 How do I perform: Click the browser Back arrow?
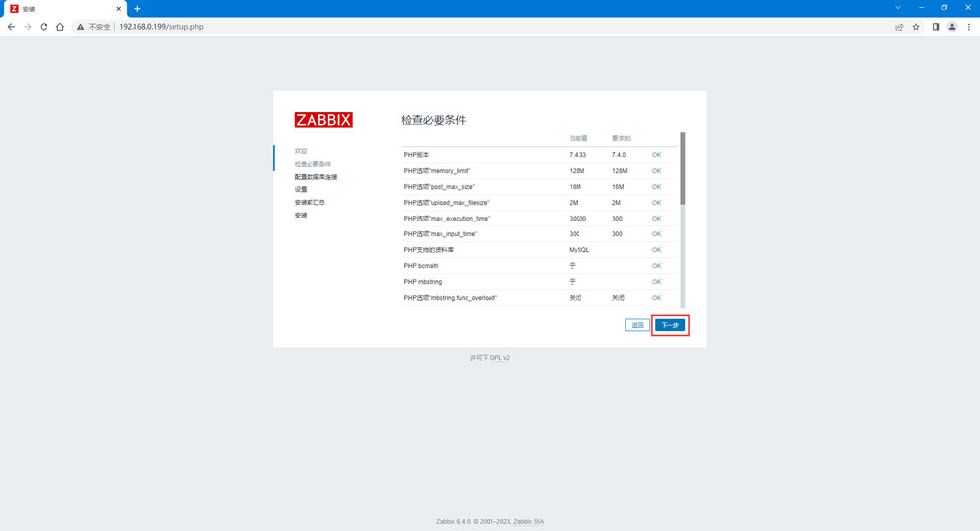pyautogui.click(x=11, y=27)
